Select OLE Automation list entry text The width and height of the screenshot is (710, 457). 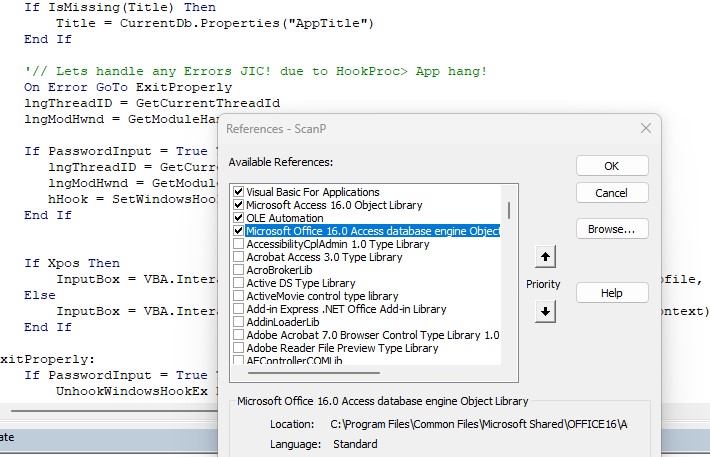click(285, 218)
